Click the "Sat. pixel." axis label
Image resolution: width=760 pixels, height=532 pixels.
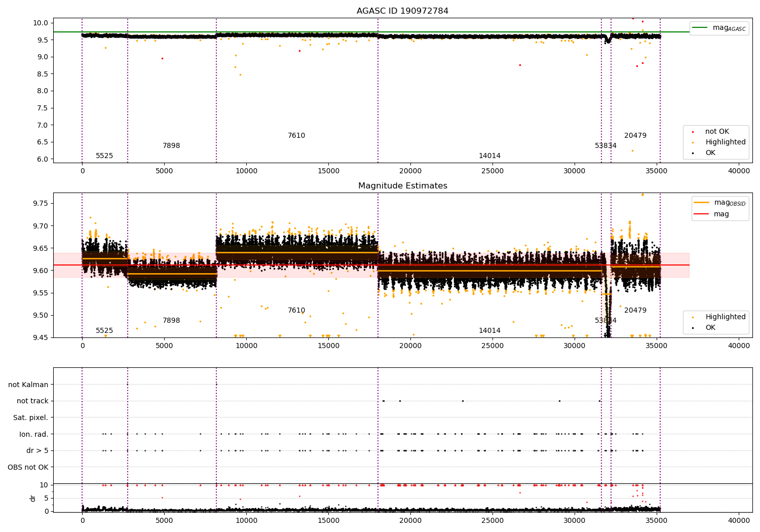[30, 417]
